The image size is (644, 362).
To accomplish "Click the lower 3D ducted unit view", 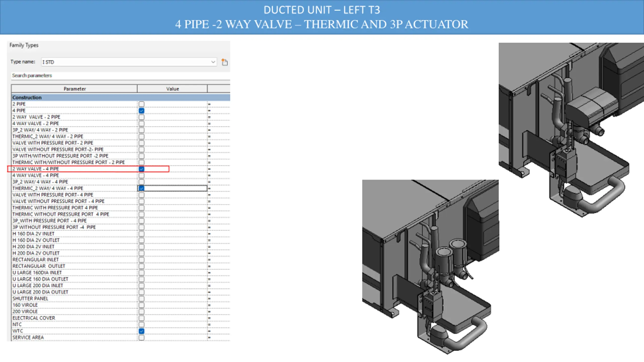I will (x=431, y=266).
